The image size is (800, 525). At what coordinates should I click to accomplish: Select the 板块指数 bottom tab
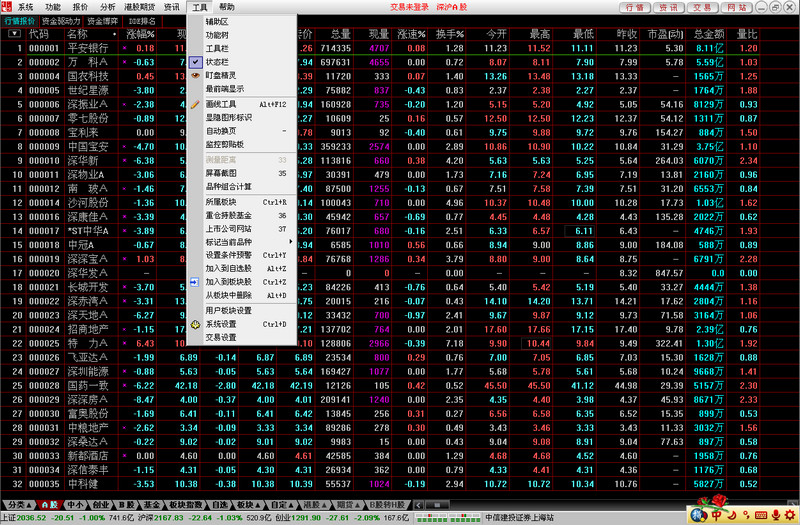[x=186, y=505]
